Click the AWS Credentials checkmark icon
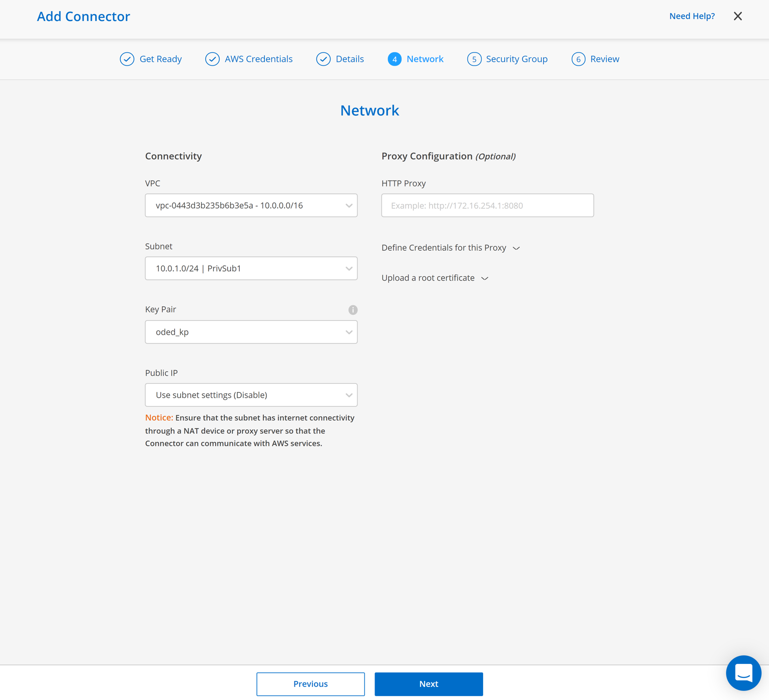Image resolution: width=769 pixels, height=700 pixels. pyautogui.click(x=212, y=59)
